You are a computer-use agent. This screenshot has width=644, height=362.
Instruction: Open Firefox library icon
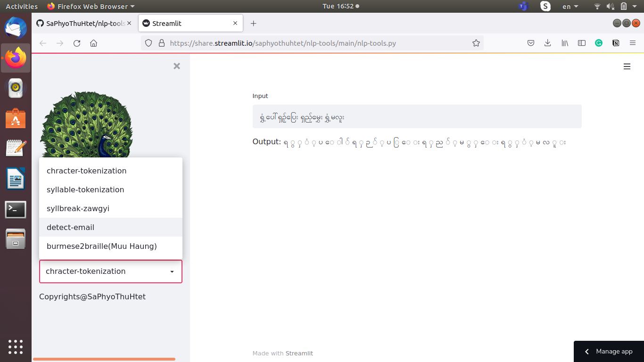565,43
